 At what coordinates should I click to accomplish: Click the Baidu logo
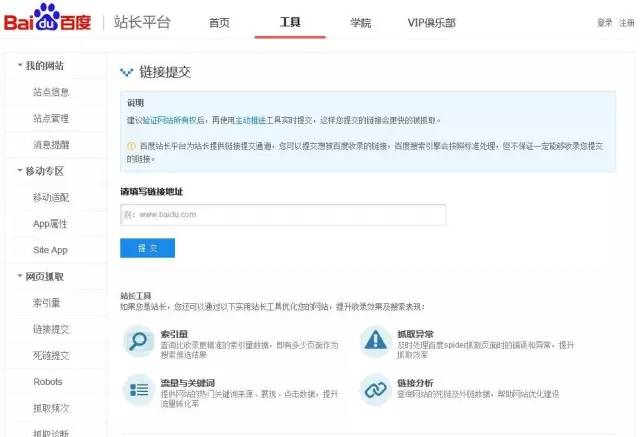(47, 18)
